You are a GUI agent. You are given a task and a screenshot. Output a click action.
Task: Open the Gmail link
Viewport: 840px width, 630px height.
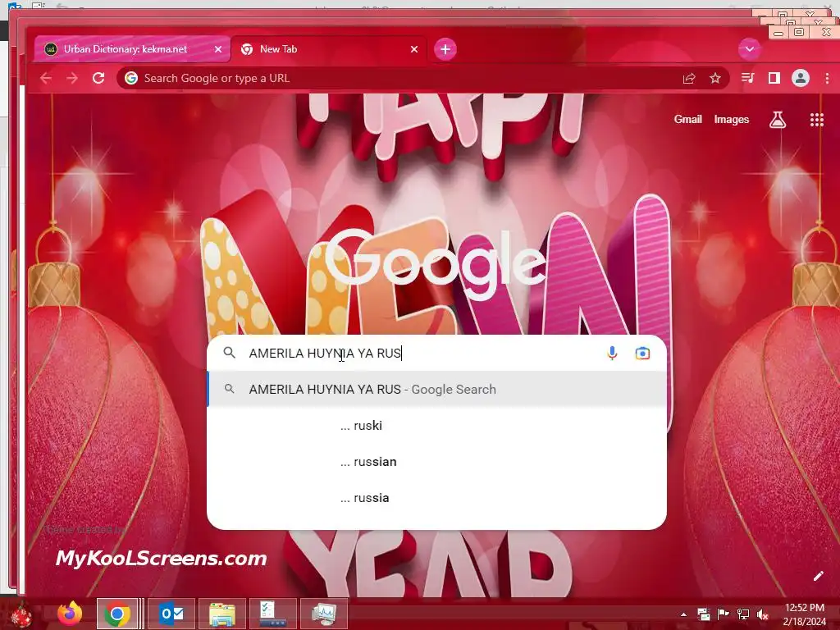(x=688, y=120)
